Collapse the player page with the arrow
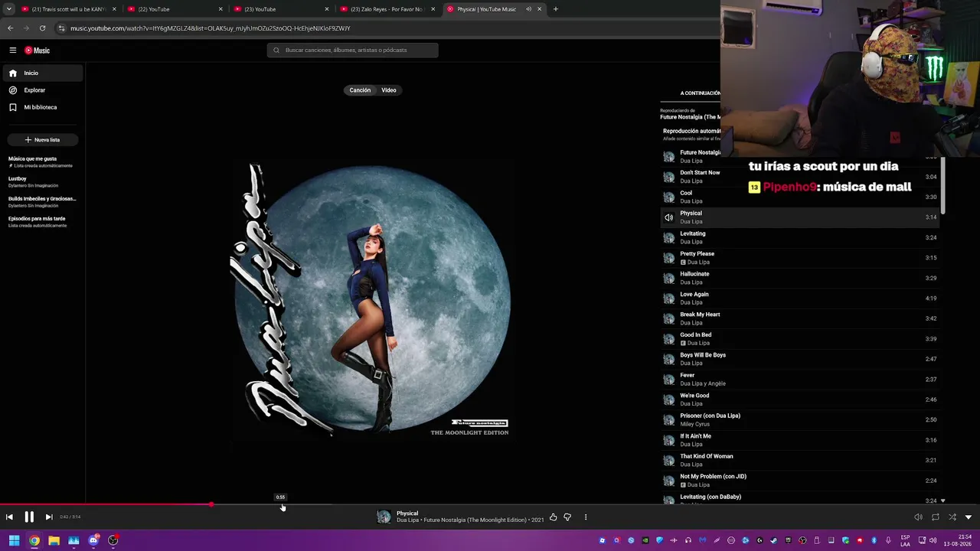 coord(969,517)
